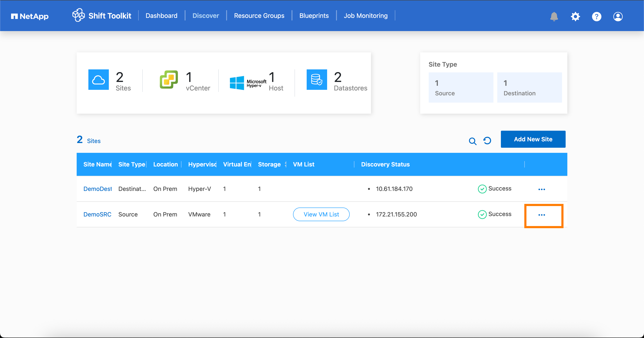
Task: Click IP address 172.21.155.200
Action: click(396, 214)
